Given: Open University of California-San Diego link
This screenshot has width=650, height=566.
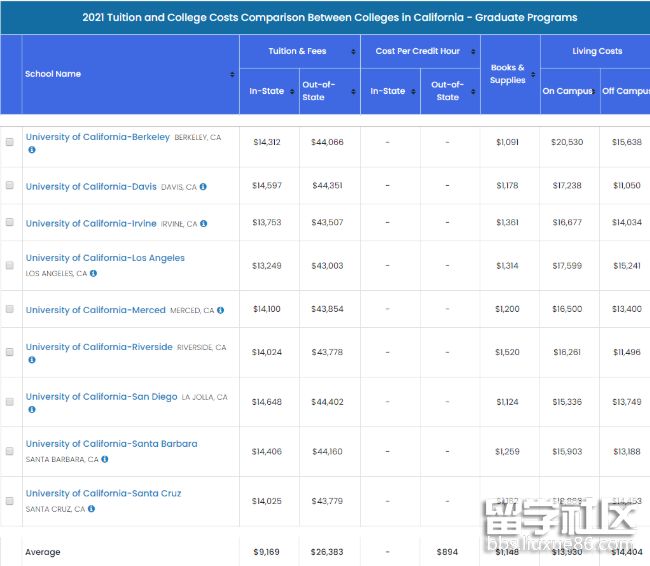Looking at the screenshot, I should point(102,397).
